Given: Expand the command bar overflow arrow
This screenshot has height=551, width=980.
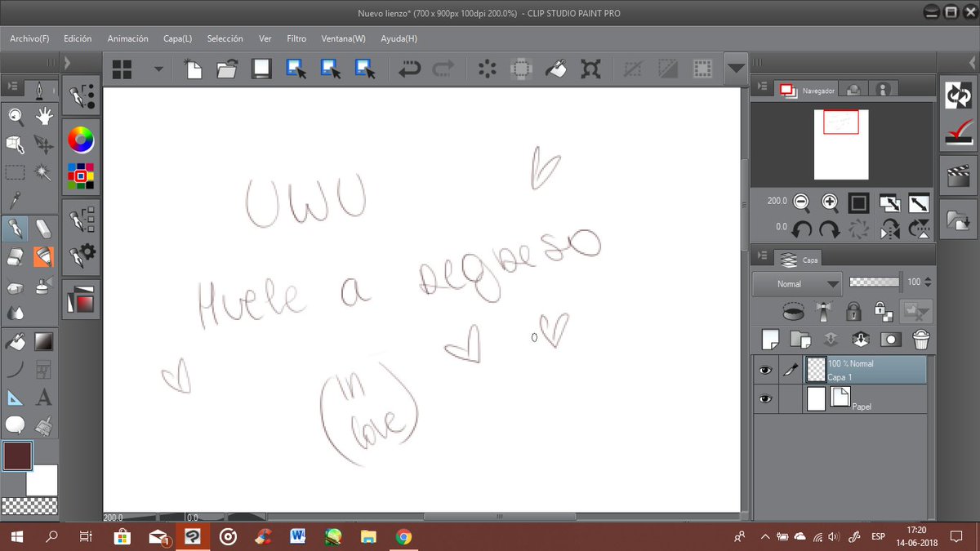Looking at the screenshot, I should pyautogui.click(x=737, y=69).
